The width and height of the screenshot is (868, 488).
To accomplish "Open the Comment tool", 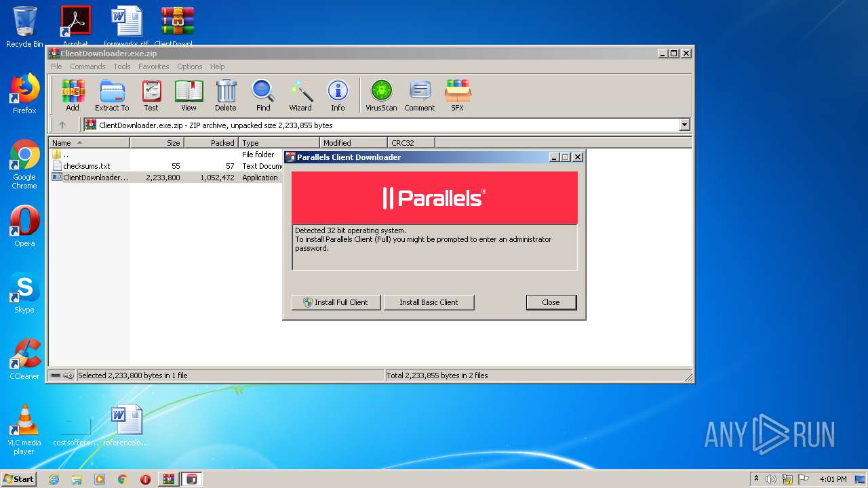I will [420, 96].
